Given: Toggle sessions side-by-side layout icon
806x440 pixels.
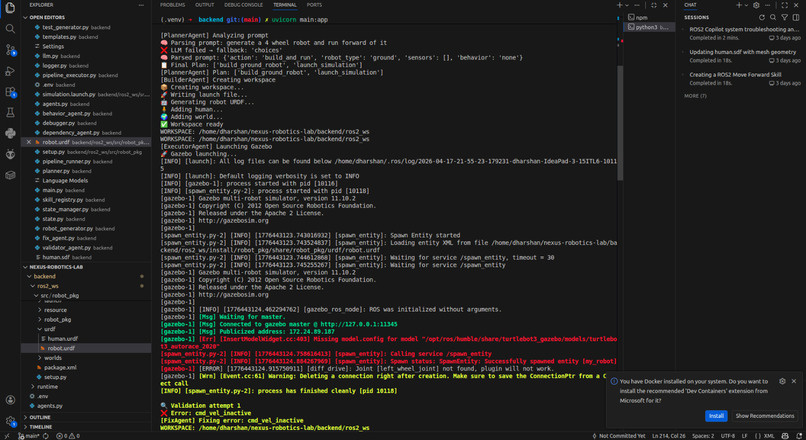Looking at the screenshot, I should tap(796, 17).
